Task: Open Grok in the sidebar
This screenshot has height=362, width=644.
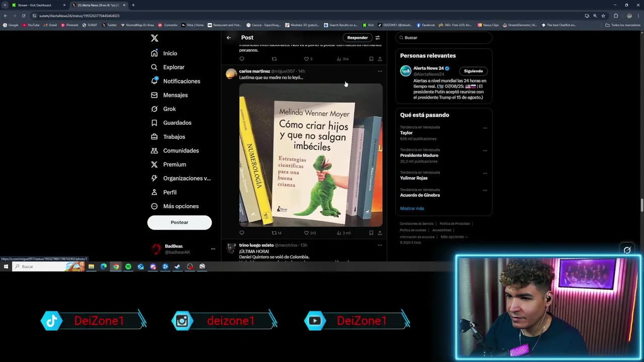Action: click(x=163, y=109)
